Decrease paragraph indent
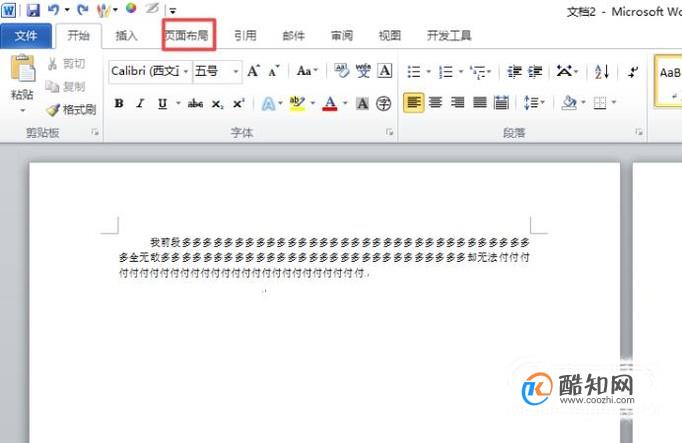 pos(515,71)
